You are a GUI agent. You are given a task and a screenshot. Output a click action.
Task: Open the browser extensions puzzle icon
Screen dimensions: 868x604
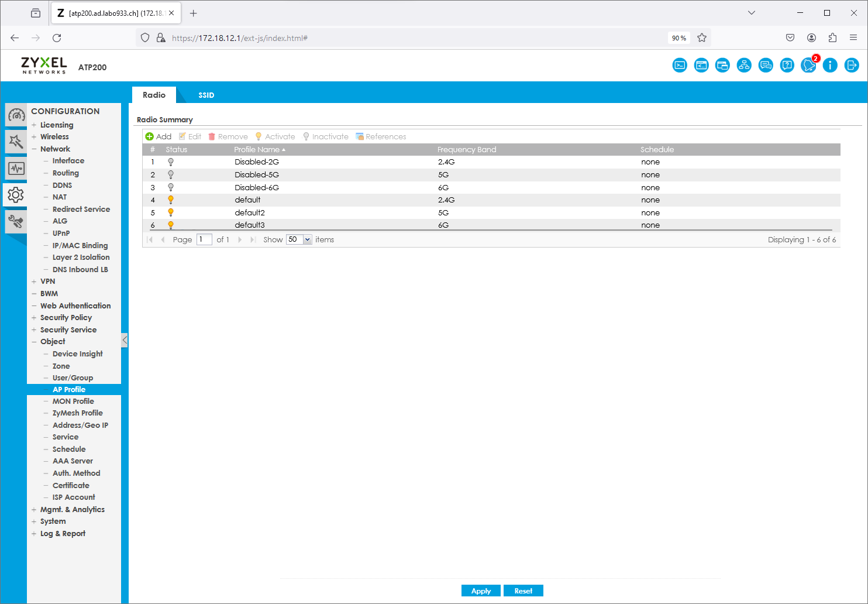pyautogui.click(x=832, y=37)
